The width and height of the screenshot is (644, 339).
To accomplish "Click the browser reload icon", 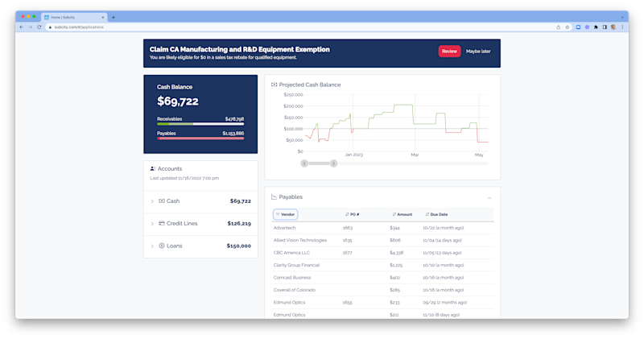I will pyautogui.click(x=39, y=27).
